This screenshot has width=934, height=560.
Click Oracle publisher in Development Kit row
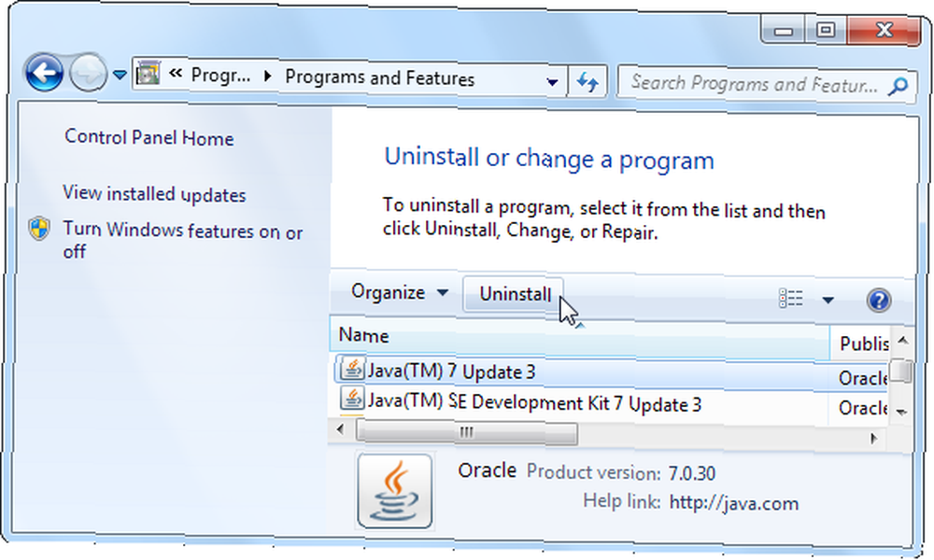click(862, 408)
